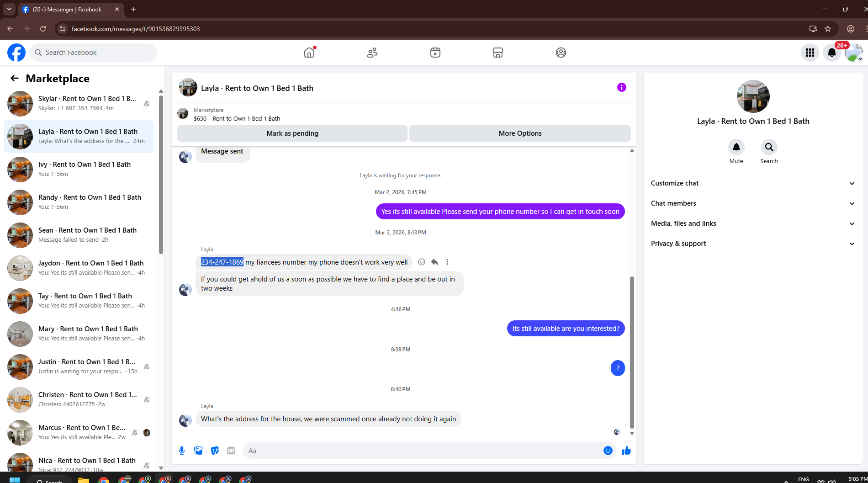Open the notifications bell
This screenshot has height=483, width=868.
(x=832, y=53)
